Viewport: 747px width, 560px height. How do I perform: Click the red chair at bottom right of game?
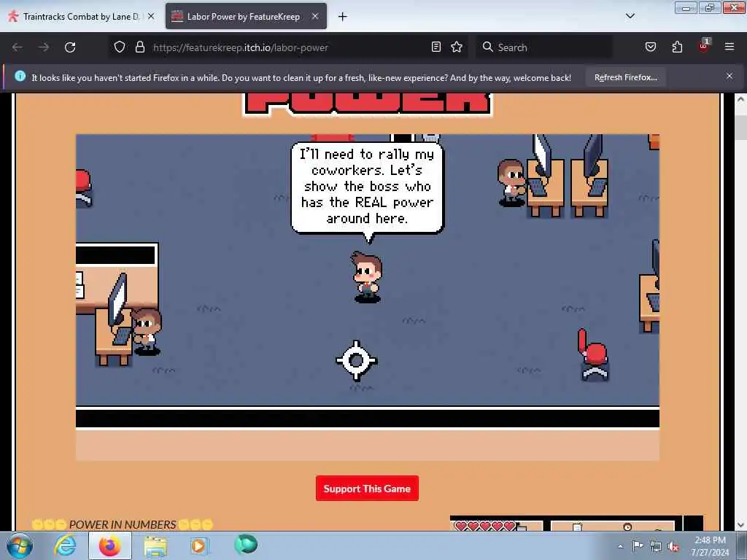[x=592, y=354]
